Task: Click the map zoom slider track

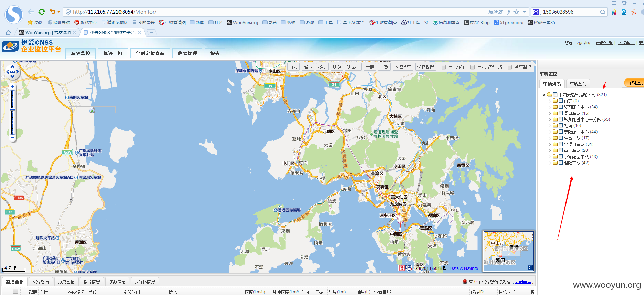Action: pyautogui.click(x=12, y=112)
